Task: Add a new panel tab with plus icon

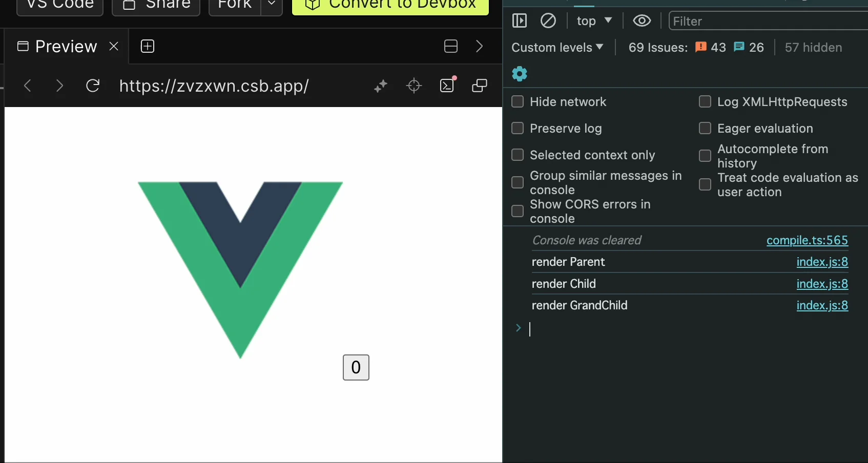Action: [x=148, y=47]
